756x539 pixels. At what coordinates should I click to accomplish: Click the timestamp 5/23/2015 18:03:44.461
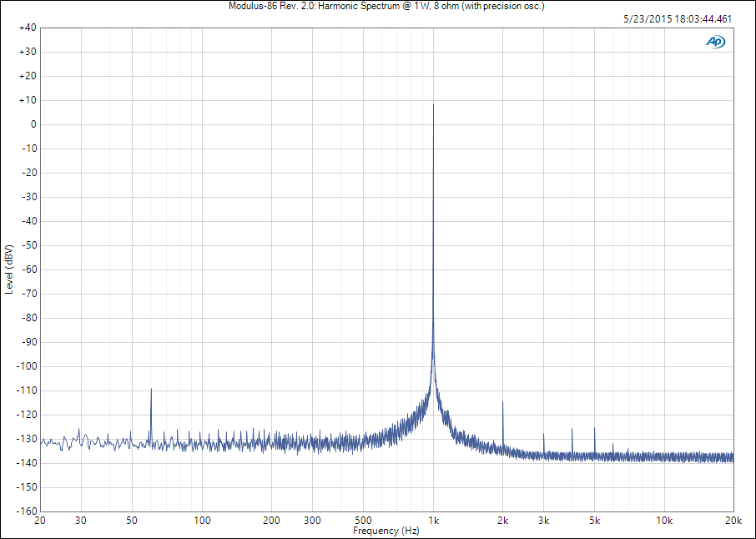coord(678,19)
